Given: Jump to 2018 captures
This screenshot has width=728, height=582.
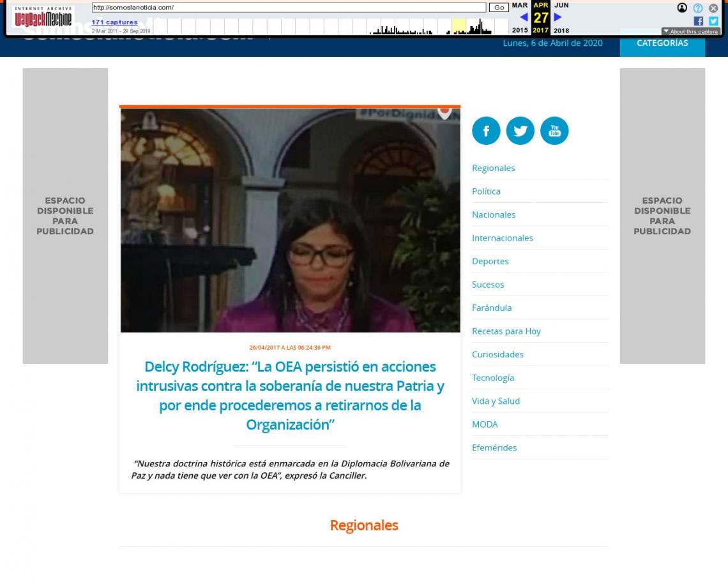Looking at the screenshot, I should click(x=561, y=30).
